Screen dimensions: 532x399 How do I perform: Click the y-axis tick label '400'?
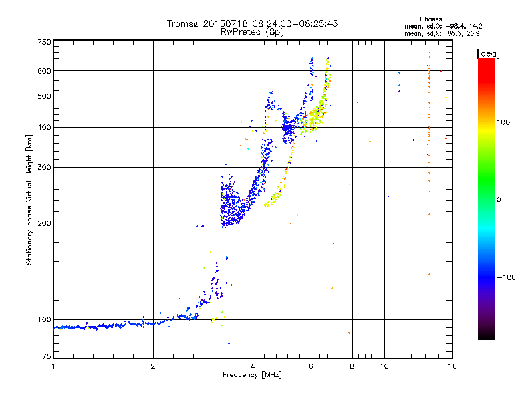[44, 128]
